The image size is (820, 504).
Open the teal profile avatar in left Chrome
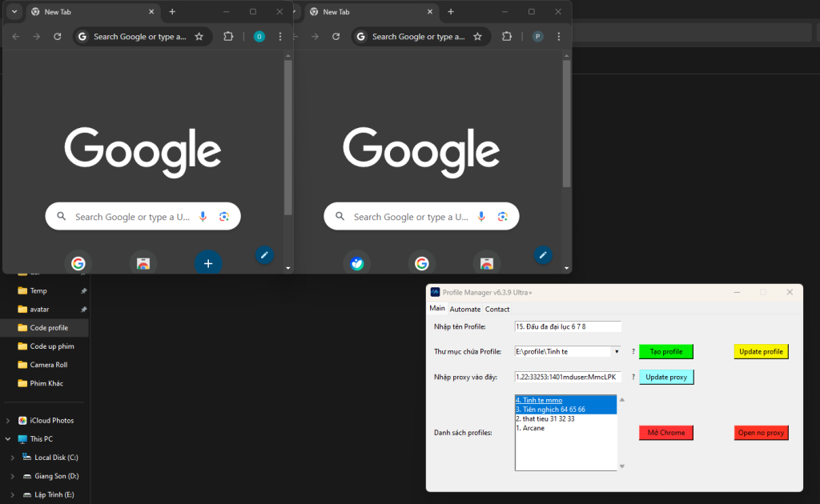(259, 37)
